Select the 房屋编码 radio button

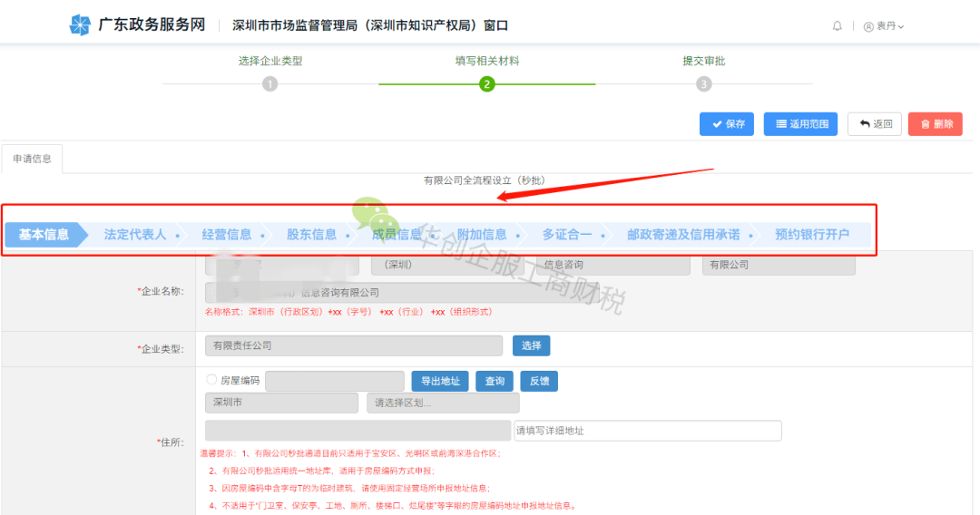coord(211,380)
